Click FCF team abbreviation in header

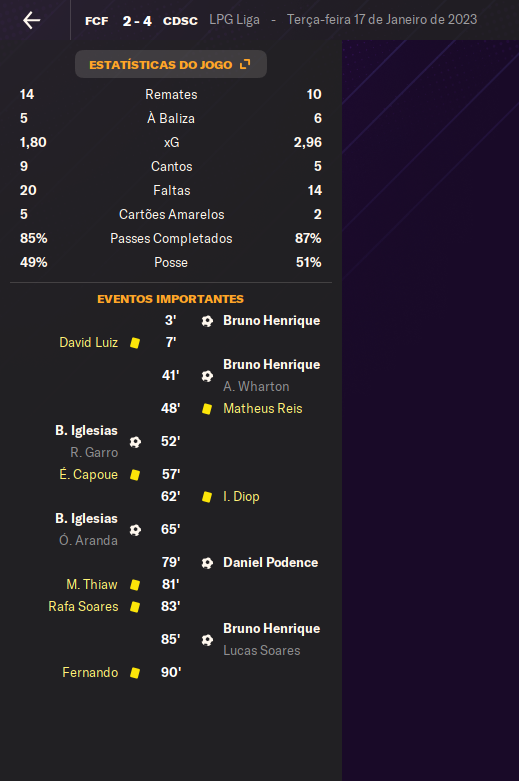pyautogui.click(x=97, y=21)
